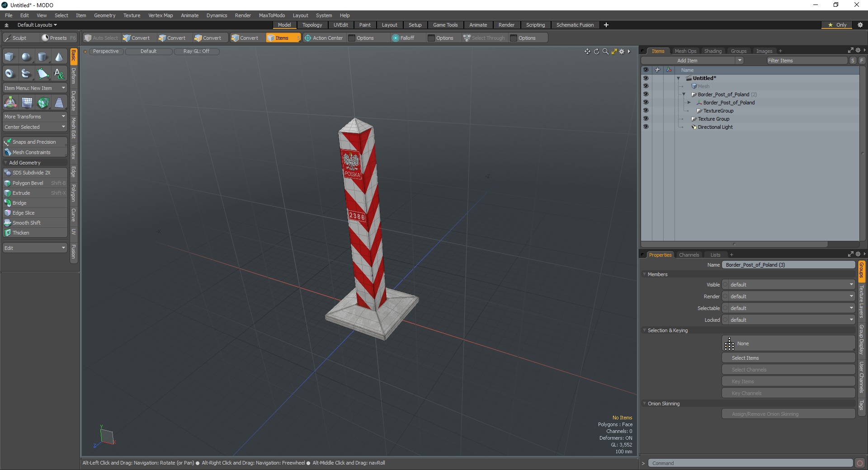Toggle visibility of Untitled scene
Image resolution: width=868 pixels, height=470 pixels.
coord(646,78)
